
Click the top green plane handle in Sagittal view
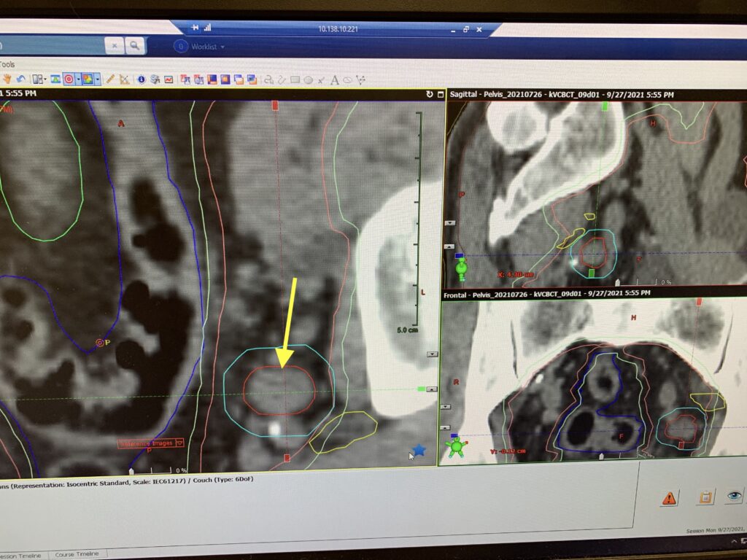(605, 106)
